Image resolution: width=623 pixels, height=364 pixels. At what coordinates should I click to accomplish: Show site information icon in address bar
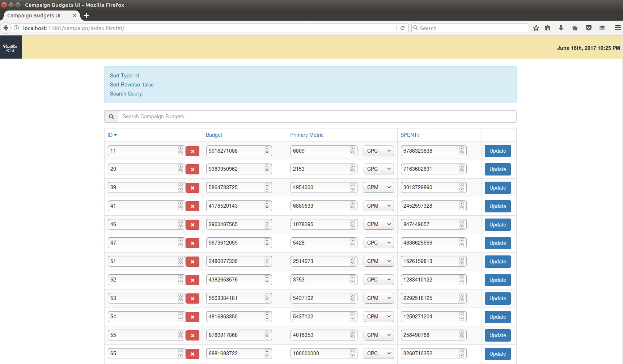[16, 28]
